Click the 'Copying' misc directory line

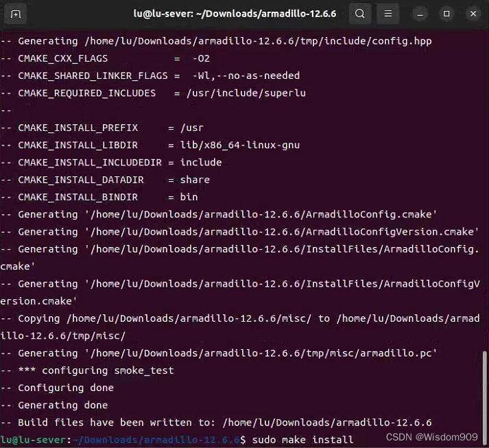click(x=240, y=327)
